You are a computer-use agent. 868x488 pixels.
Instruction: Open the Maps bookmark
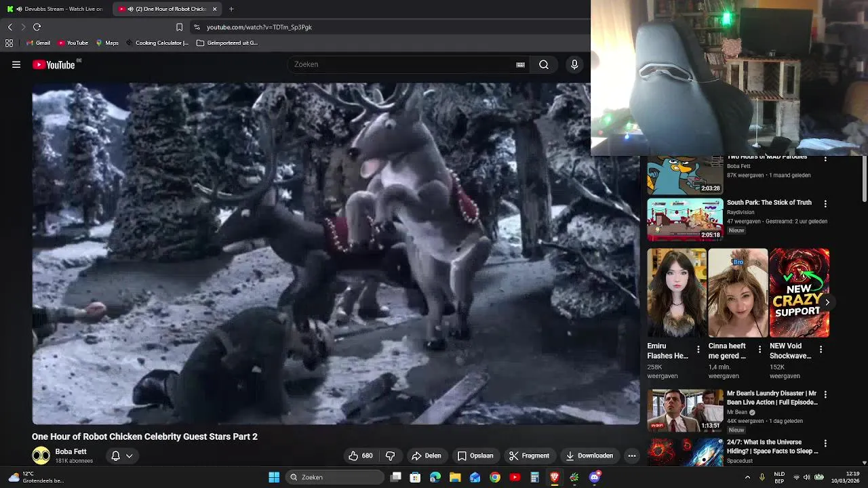107,43
